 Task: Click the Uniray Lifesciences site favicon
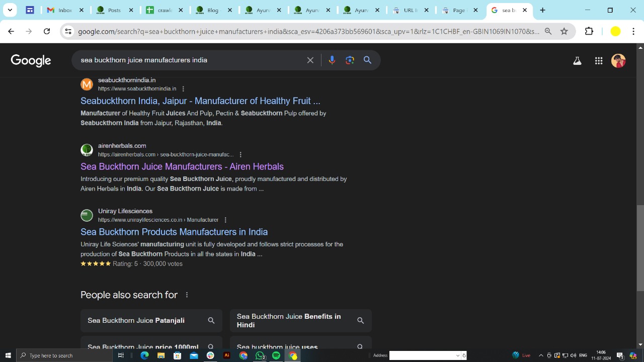tap(87, 215)
